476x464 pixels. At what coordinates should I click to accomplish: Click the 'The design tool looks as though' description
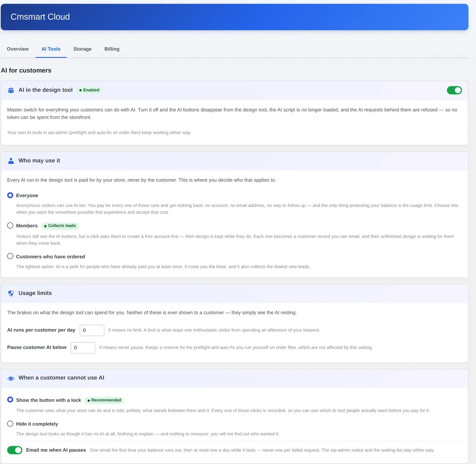(x=148, y=434)
